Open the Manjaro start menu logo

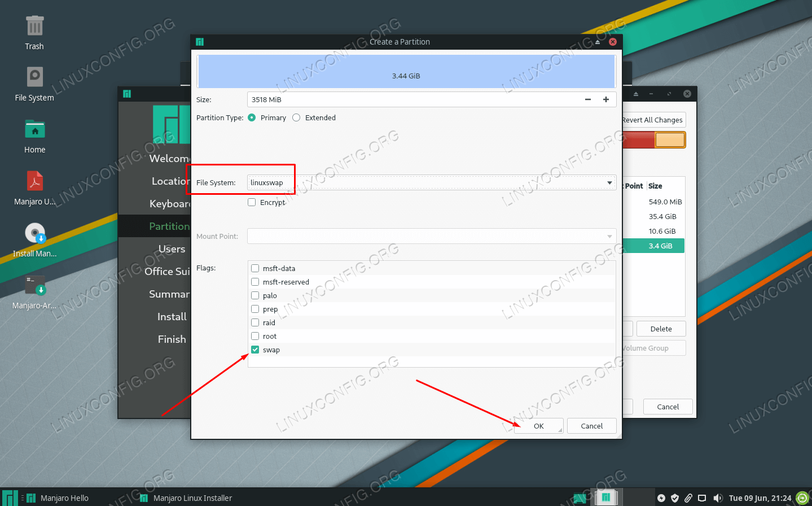click(10, 498)
